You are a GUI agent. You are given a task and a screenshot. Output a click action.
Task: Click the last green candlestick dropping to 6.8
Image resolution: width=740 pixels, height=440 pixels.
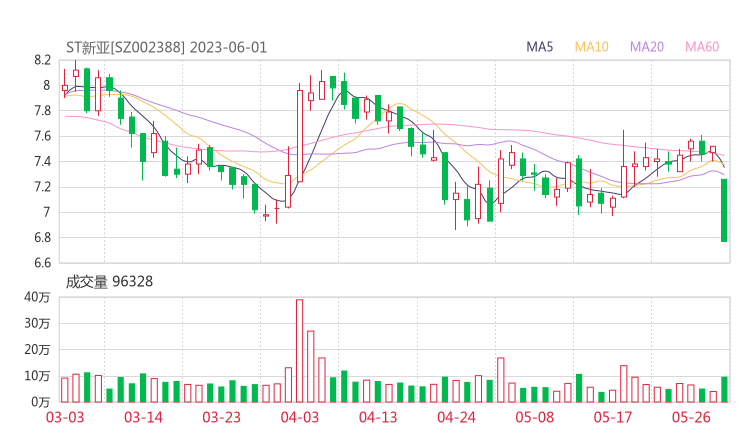[724, 211]
